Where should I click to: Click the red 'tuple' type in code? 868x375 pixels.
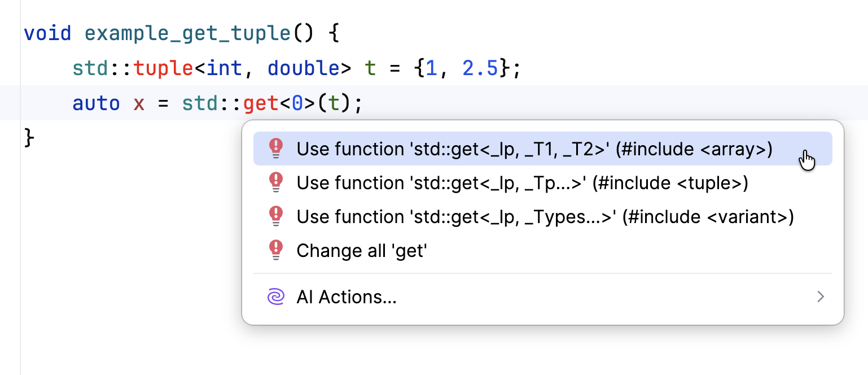163,68
